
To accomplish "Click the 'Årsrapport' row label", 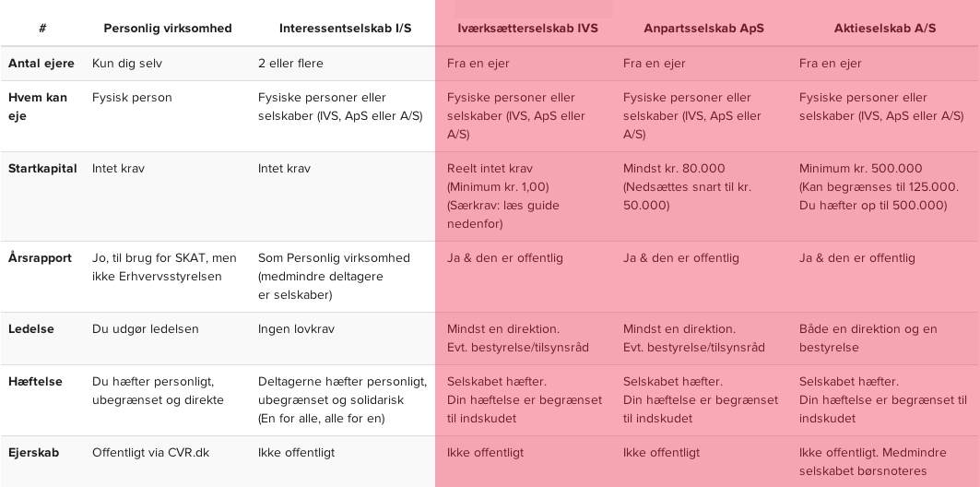I will tap(40, 258).
